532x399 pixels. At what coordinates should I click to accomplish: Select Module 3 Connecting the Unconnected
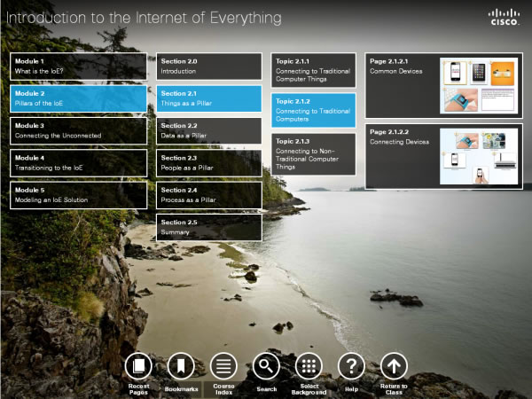coord(78,130)
